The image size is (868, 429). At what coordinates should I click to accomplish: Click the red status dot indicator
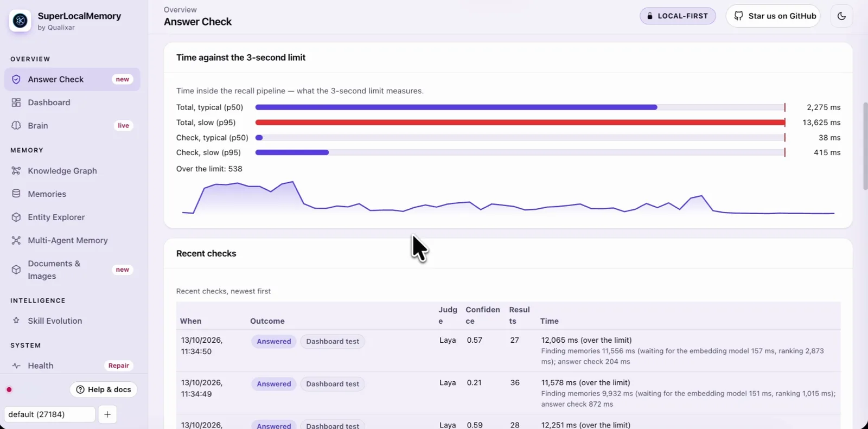coord(9,389)
